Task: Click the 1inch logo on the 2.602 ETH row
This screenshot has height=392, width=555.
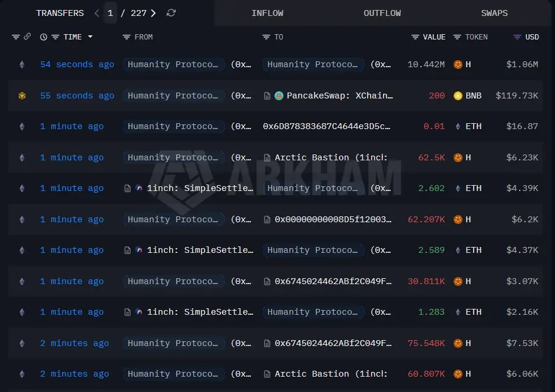Action: [139, 189]
